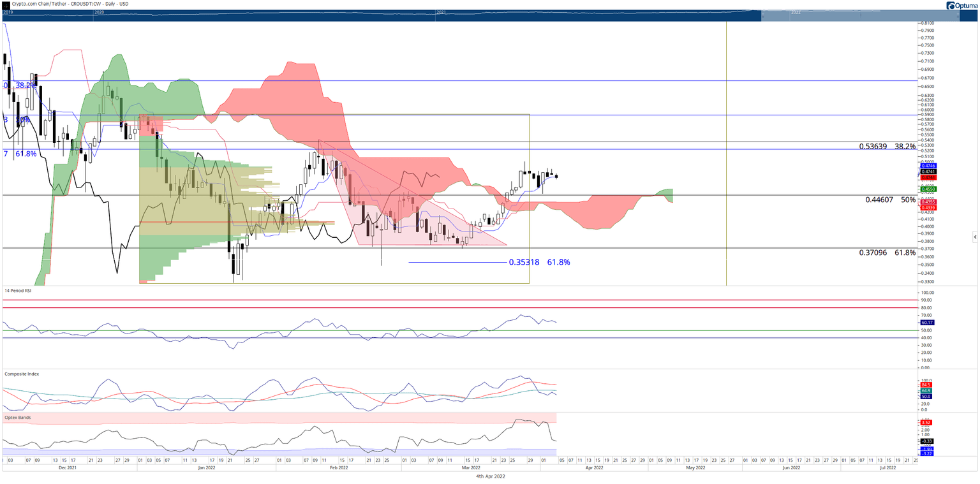Select the Optex Bands -0.33 value tag
The width and height of the screenshot is (980, 484).
[x=927, y=441]
